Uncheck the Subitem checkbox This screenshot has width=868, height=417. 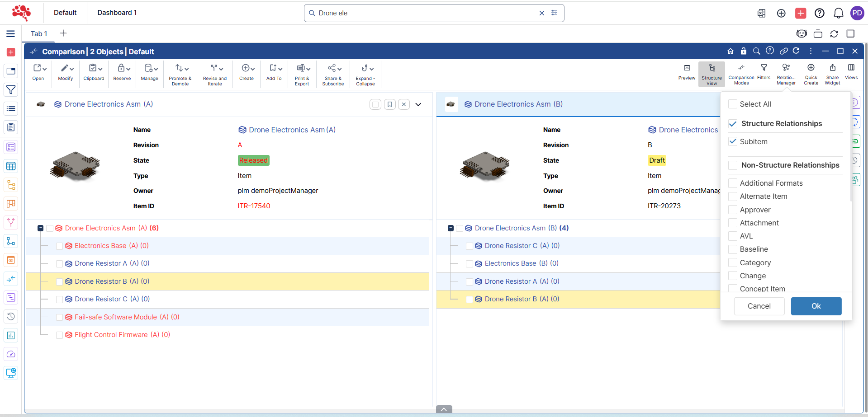(x=733, y=141)
